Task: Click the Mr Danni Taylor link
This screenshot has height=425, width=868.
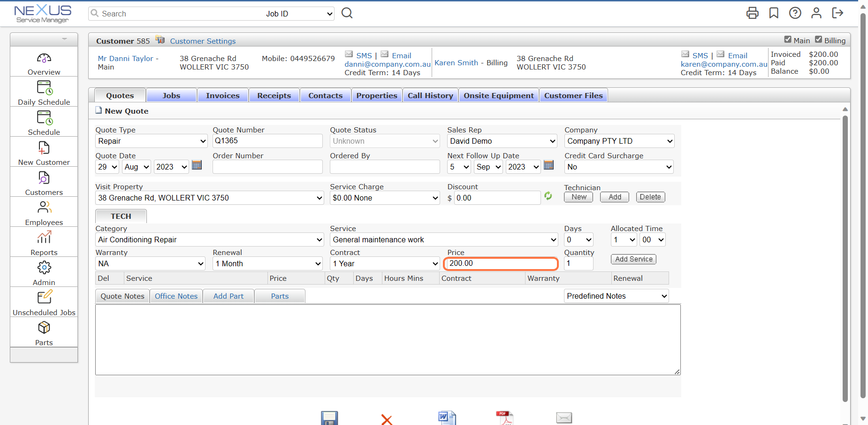Action: point(126,58)
